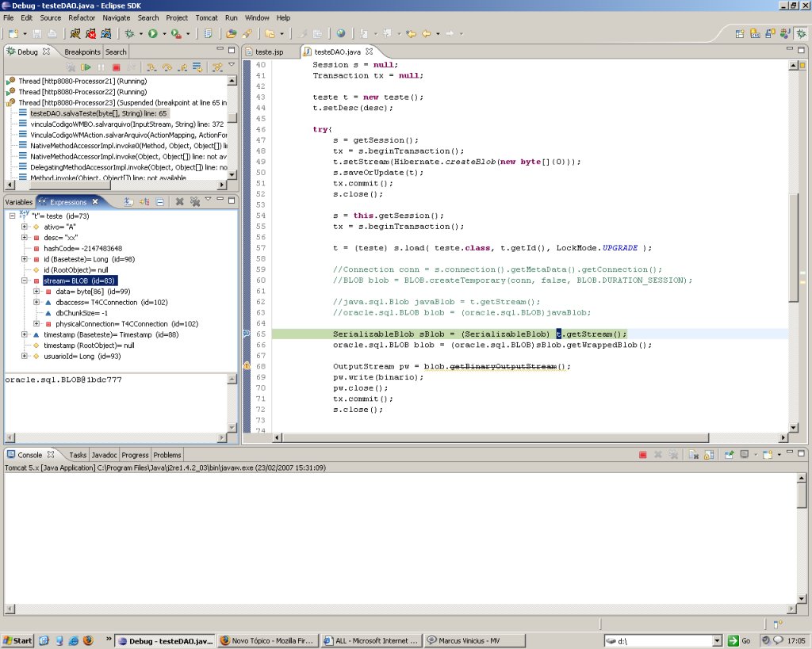This screenshot has width=812, height=649.
Task: Open the Refactor menu
Action: [82, 17]
